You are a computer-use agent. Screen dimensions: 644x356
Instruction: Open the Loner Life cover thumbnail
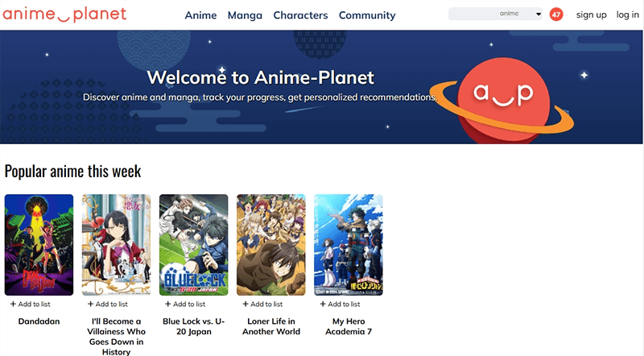[271, 245]
